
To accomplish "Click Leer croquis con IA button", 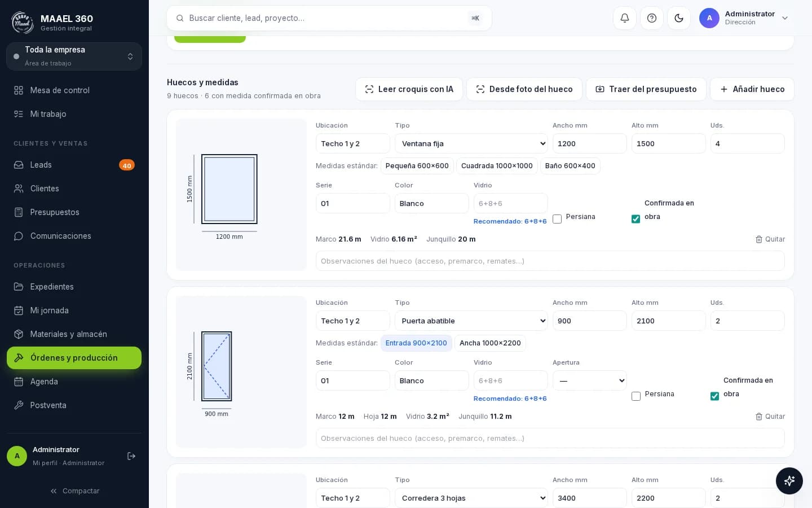I will pyautogui.click(x=409, y=89).
